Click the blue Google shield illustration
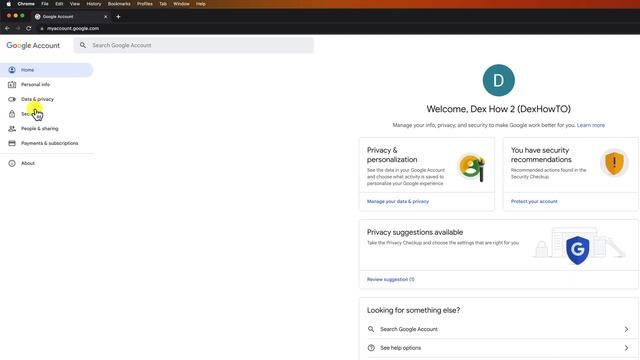Image resolution: width=640 pixels, height=360 pixels. pyautogui.click(x=578, y=250)
